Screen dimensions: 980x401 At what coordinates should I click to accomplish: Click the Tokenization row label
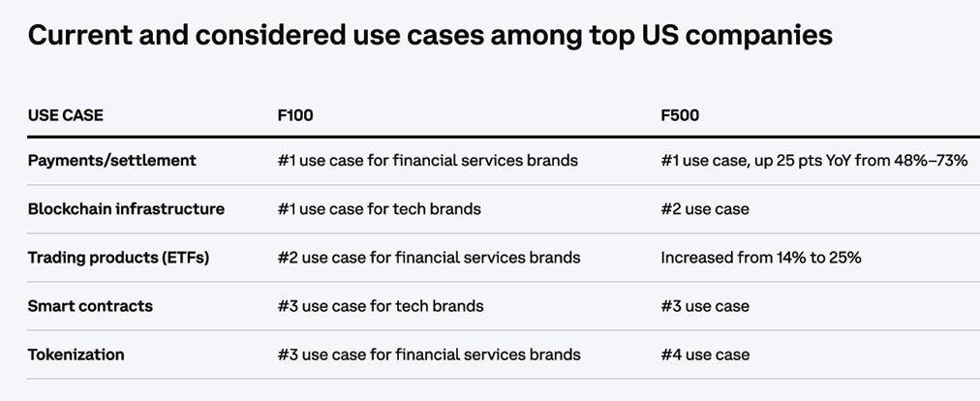click(77, 355)
